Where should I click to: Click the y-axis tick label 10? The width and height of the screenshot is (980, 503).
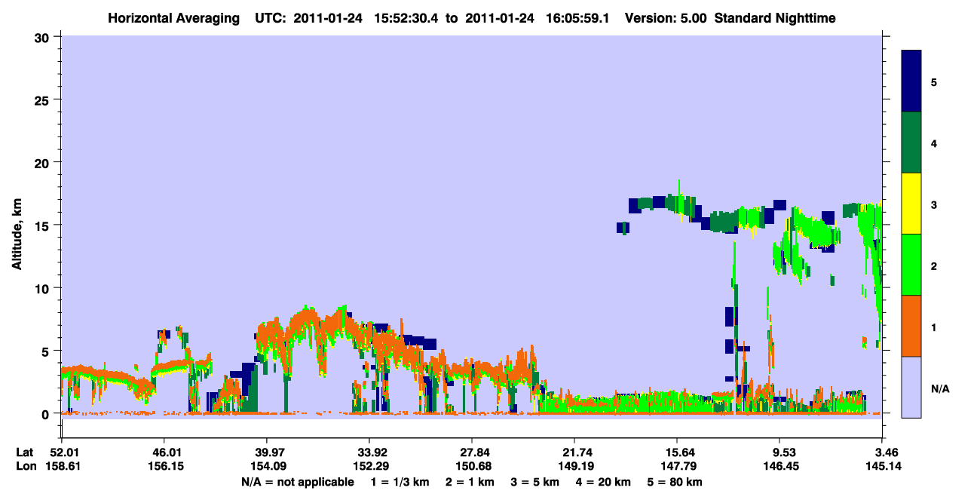click(x=44, y=288)
